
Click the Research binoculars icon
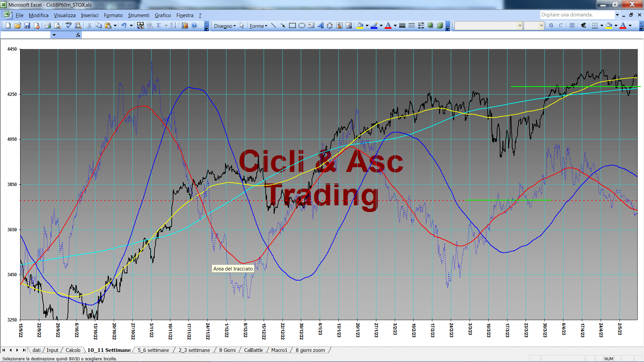click(78, 25)
